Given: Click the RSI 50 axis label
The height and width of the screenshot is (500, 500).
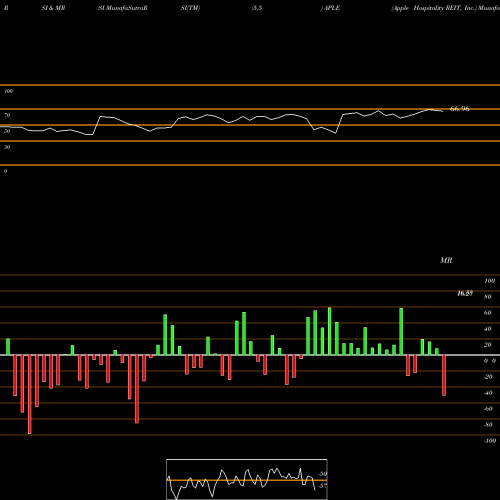Looking at the screenshot, I should click(7, 131).
